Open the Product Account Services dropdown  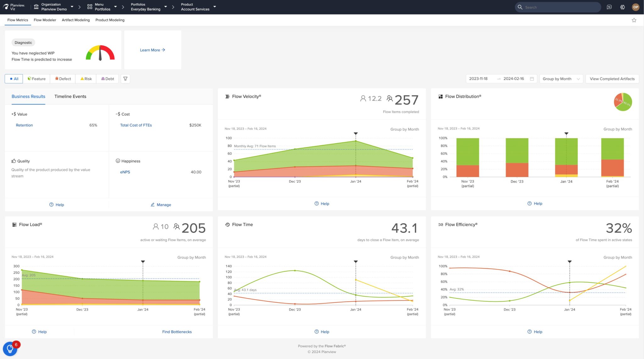point(197,7)
